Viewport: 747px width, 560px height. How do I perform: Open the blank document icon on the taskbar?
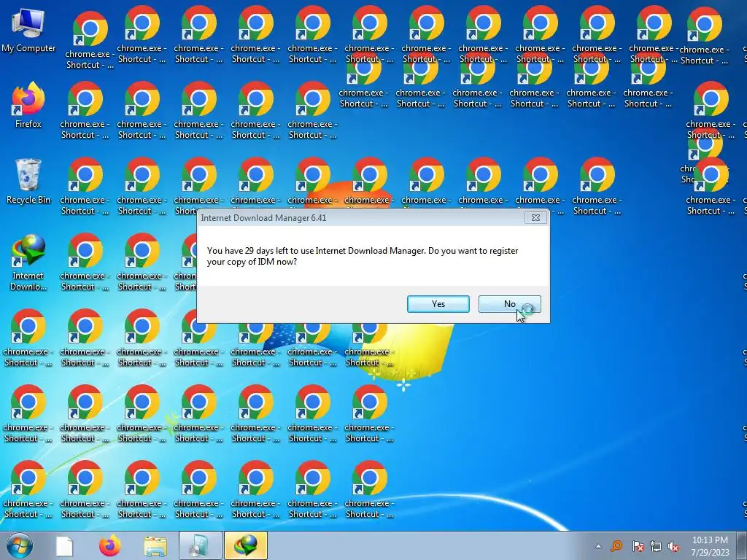[x=64, y=546]
